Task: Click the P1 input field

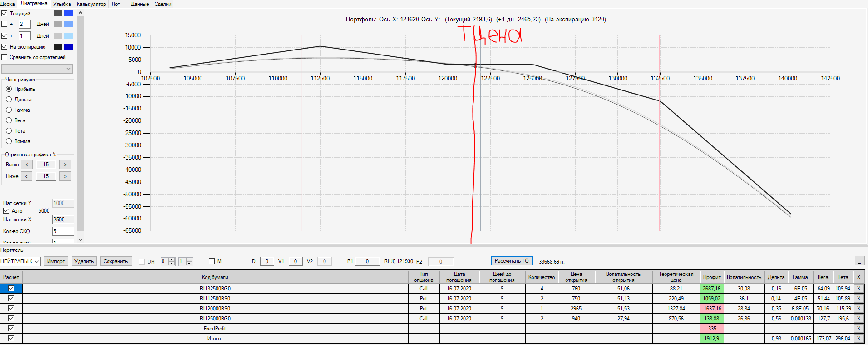Action: [x=367, y=261]
